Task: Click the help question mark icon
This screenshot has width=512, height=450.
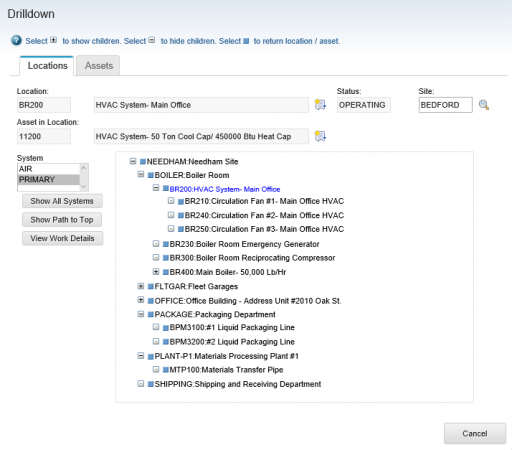Action: coord(16,40)
